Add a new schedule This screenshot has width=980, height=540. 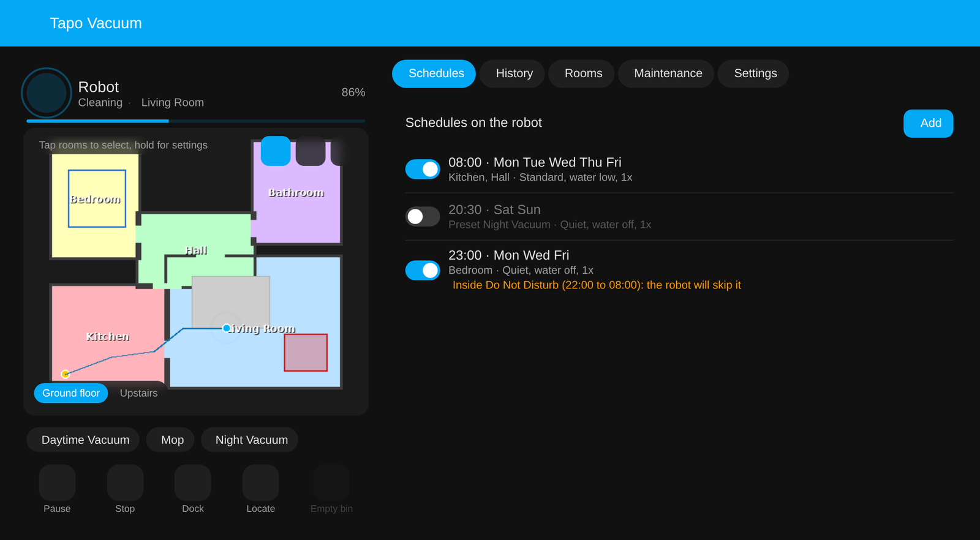[929, 124]
